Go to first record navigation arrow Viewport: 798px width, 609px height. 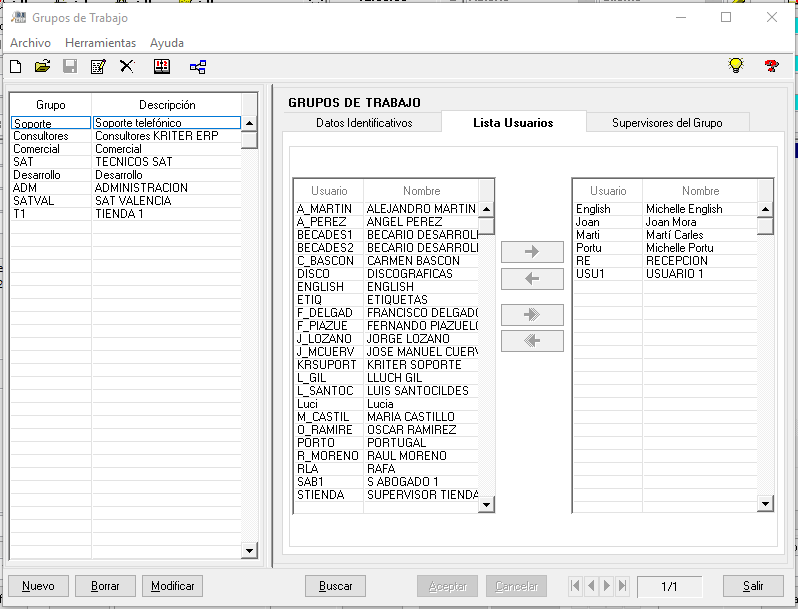click(575, 586)
